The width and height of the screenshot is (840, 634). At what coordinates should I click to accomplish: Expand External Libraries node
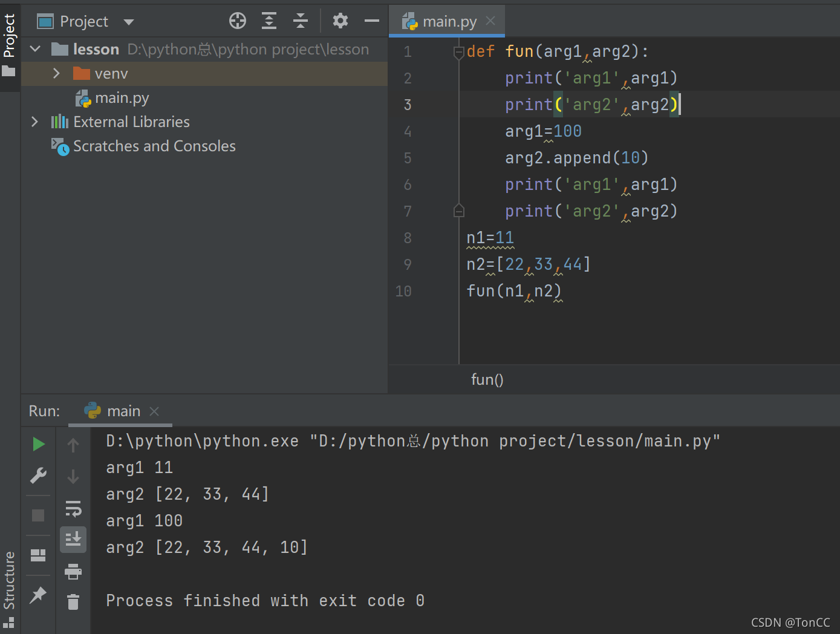point(34,122)
